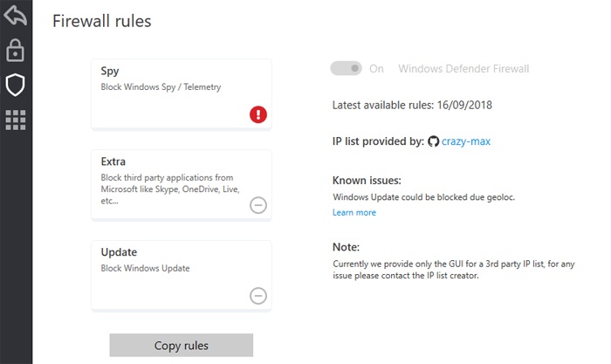Click the Known issues heading
The height and width of the screenshot is (364, 611).
367,181
